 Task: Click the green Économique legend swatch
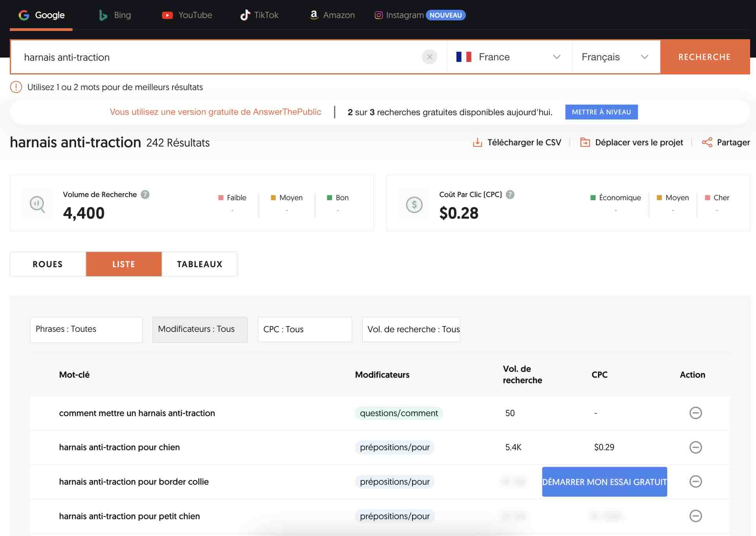point(593,198)
